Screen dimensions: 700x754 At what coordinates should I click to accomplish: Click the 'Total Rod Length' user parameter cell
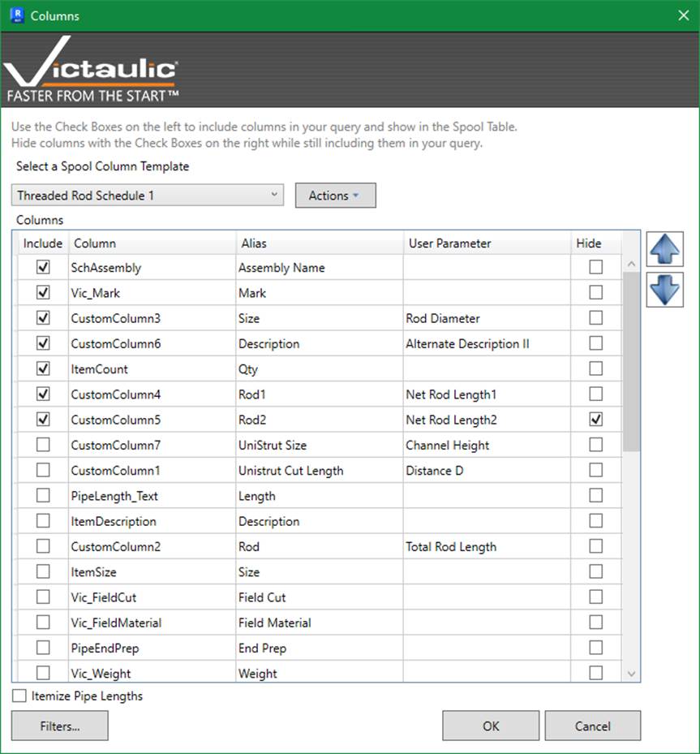pyautogui.click(x=486, y=547)
